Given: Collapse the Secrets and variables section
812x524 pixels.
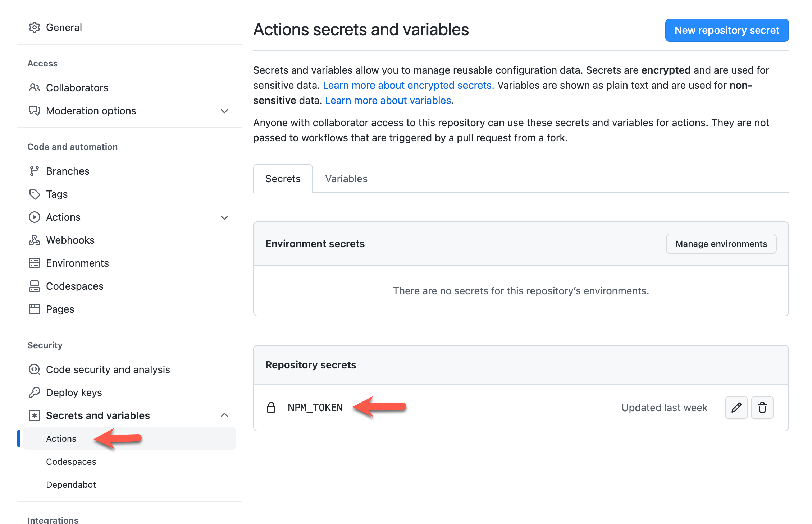Looking at the screenshot, I should pyautogui.click(x=224, y=415).
